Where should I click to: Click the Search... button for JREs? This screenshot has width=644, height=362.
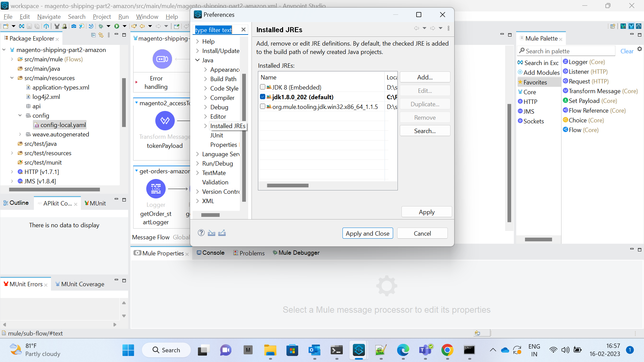(x=425, y=131)
